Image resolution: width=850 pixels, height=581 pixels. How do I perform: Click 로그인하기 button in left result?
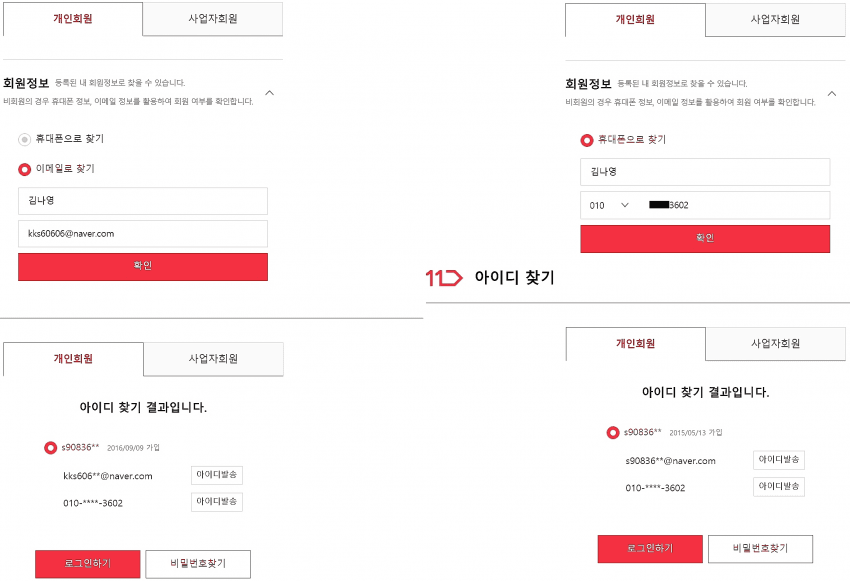88,564
